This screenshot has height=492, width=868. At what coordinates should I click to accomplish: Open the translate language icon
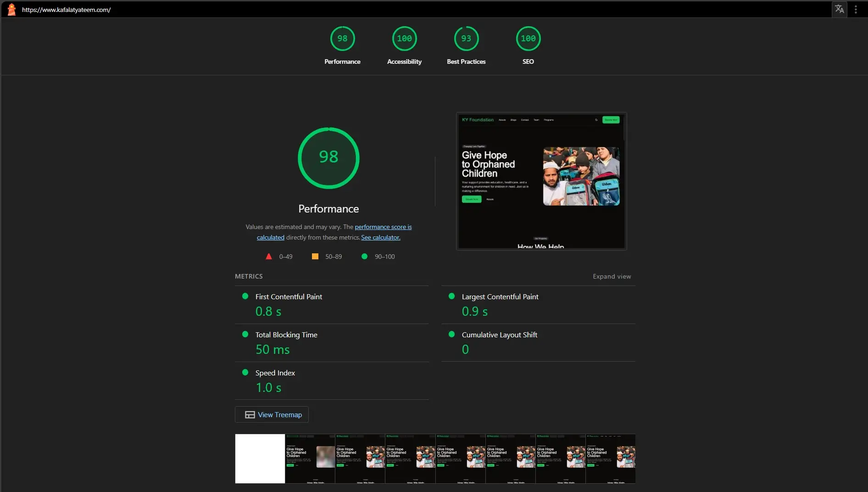(839, 10)
